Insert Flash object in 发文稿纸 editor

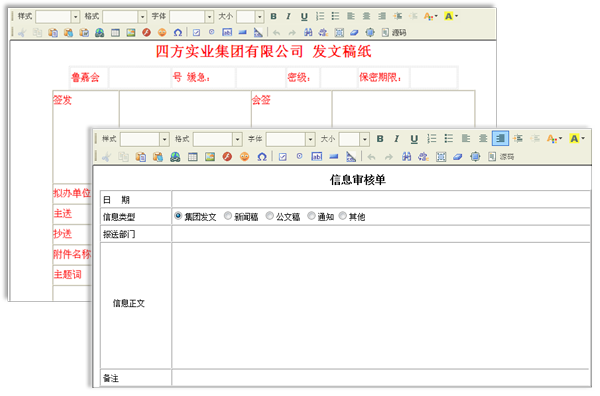tap(147, 33)
